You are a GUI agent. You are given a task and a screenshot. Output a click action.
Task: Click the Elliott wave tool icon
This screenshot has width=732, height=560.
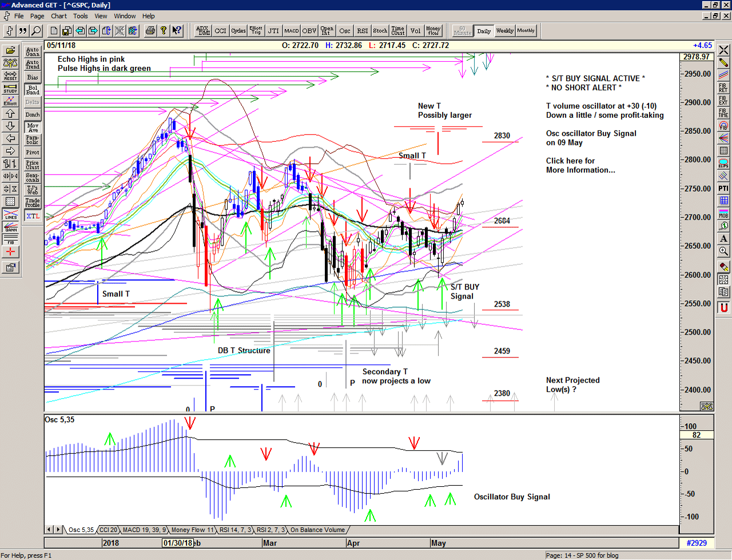pos(10,101)
